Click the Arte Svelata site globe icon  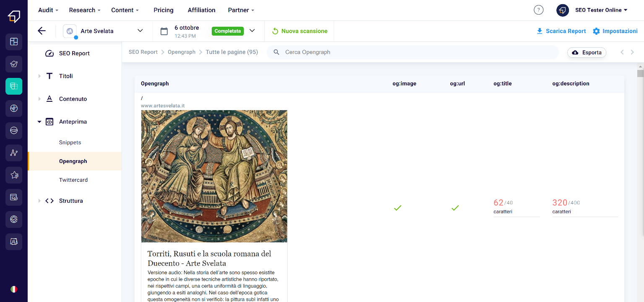point(70,31)
